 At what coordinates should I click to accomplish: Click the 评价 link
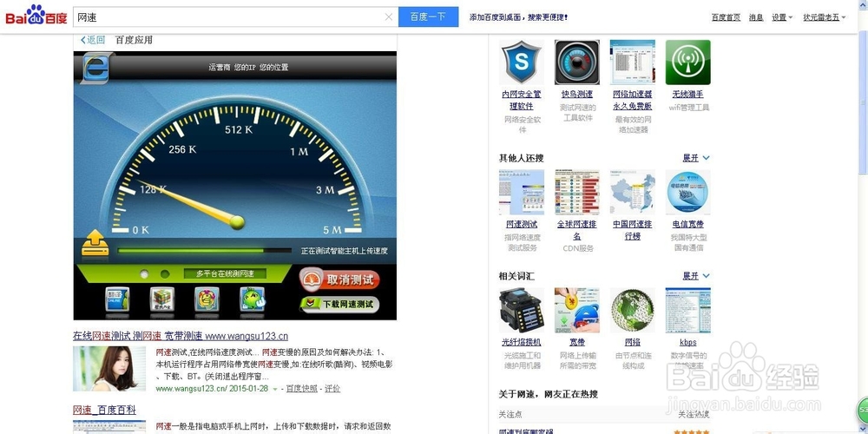[x=332, y=389]
